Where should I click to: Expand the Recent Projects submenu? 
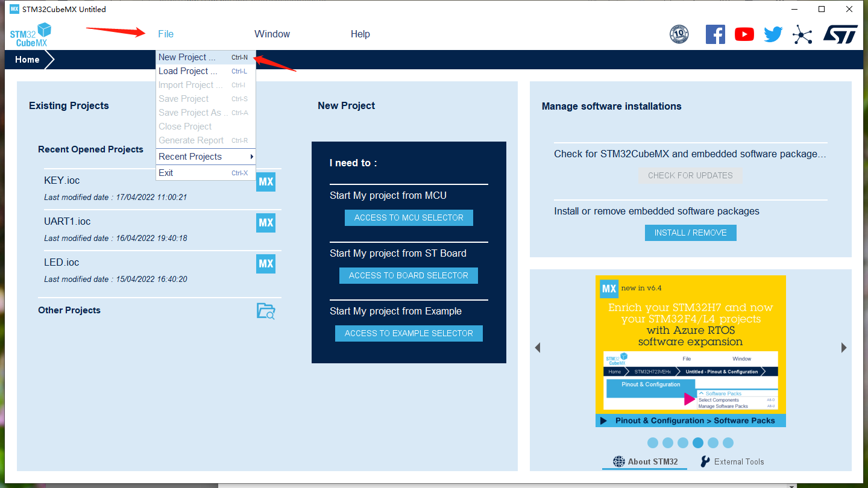point(206,157)
